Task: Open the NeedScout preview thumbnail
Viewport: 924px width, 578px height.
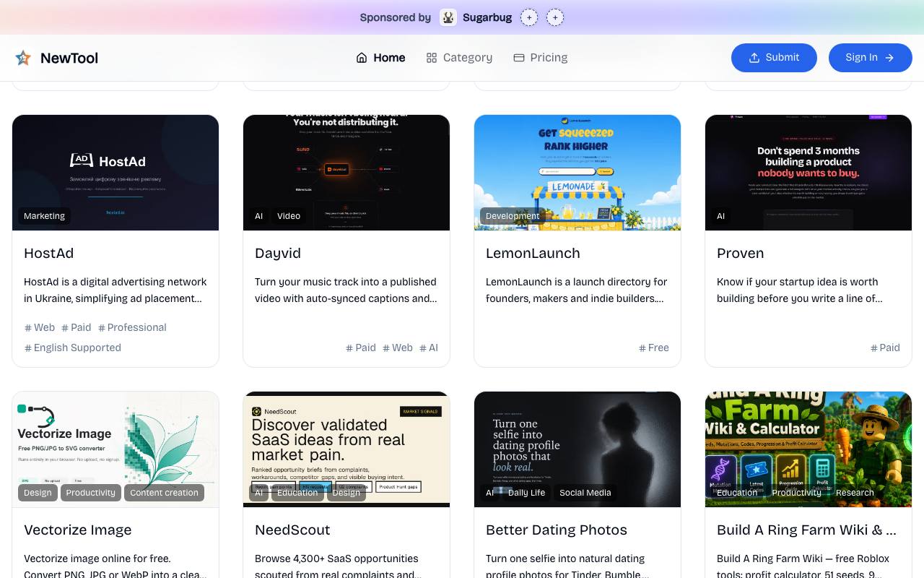Action: click(346, 449)
